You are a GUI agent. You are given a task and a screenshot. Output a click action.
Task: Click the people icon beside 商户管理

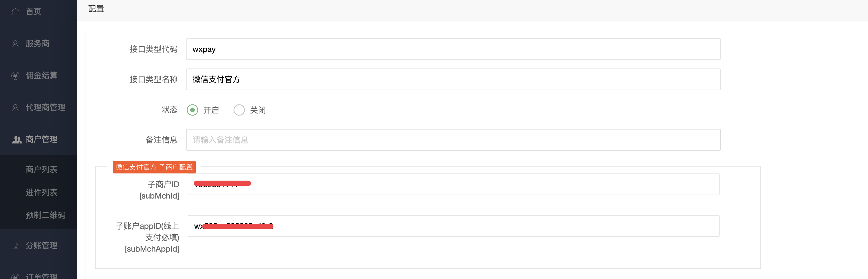pyautogui.click(x=17, y=139)
